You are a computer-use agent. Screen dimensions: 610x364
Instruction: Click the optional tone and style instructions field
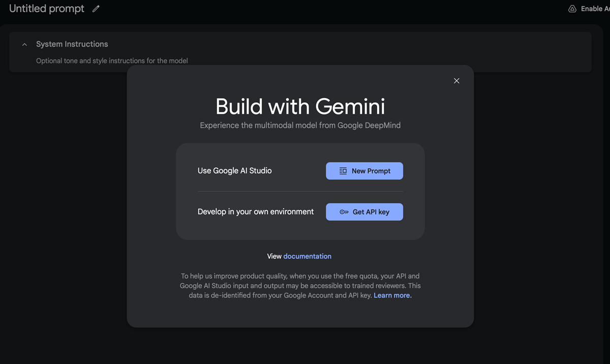coord(112,60)
